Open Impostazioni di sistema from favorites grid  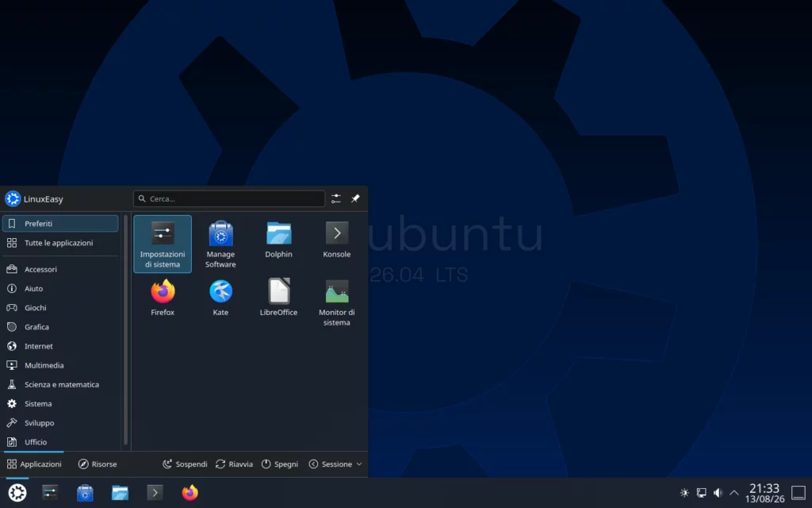point(163,244)
